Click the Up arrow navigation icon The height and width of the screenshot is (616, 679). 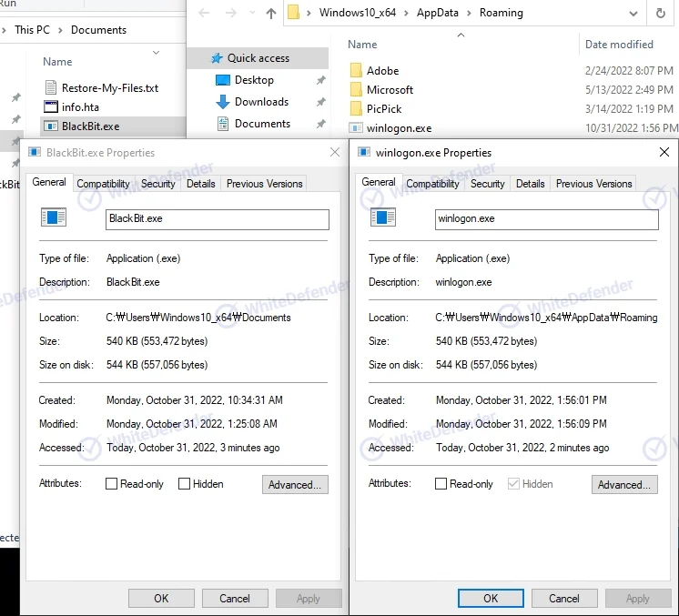tap(271, 13)
